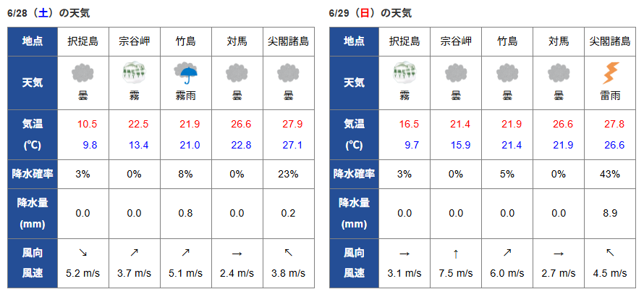Click the 43% precipitation value for 尖閣諸島

(610, 174)
